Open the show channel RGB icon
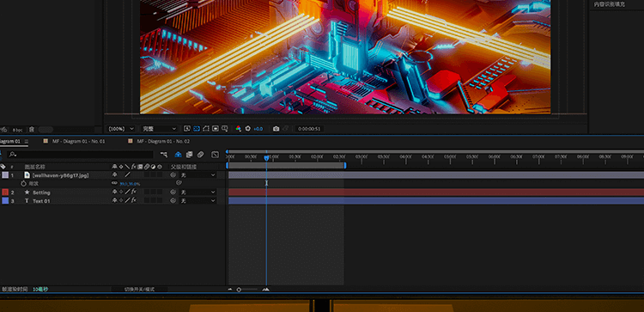Screen dimensions: 644x312 [x=238, y=129]
